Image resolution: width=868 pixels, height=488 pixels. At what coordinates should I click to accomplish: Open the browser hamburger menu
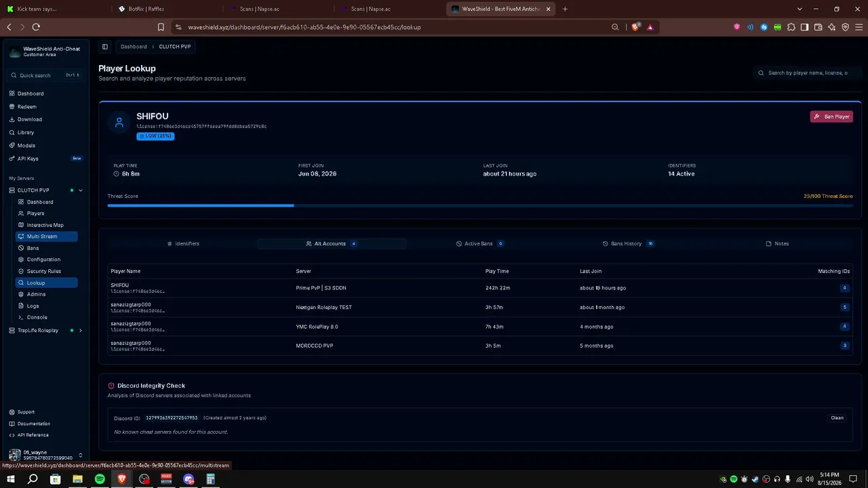click(x=859, y=27)
